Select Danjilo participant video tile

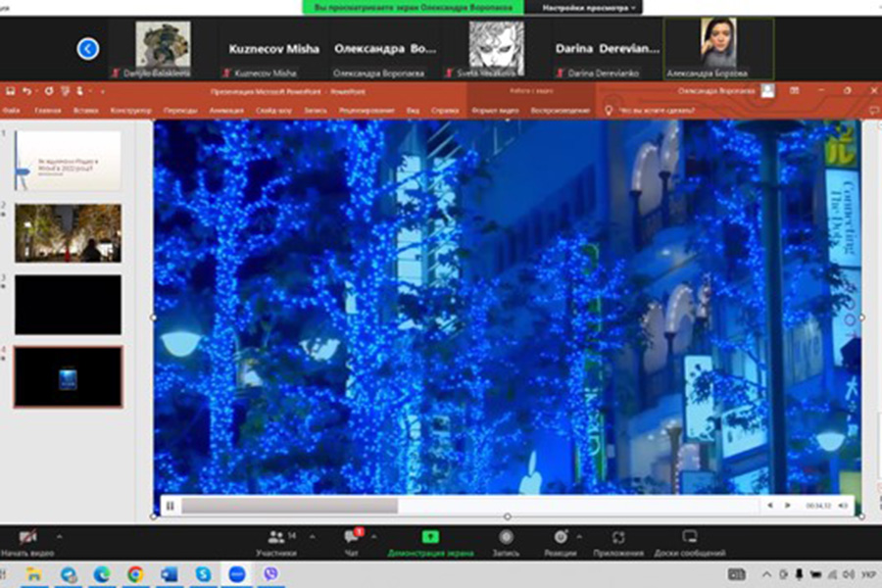pos(163,49)
